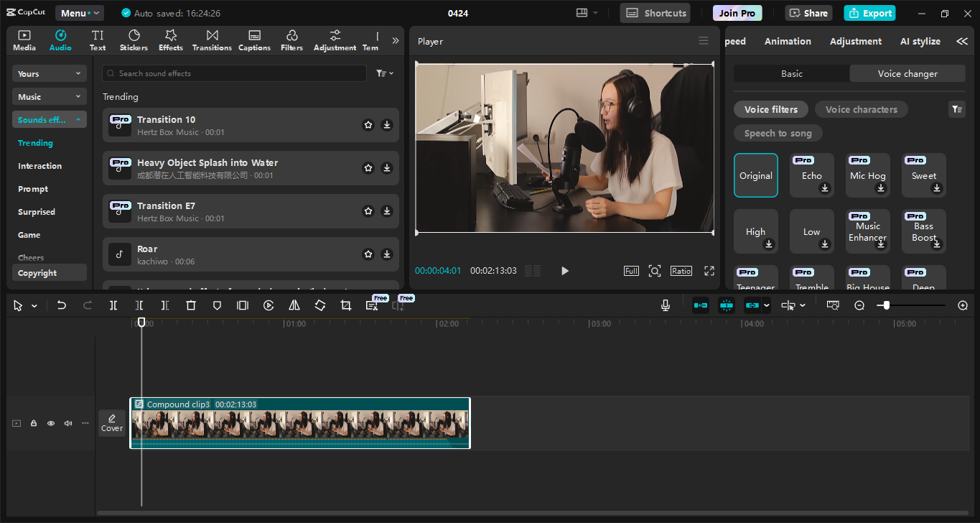Click the microphone record voiceover icon
980x523 pixels.
666,305
